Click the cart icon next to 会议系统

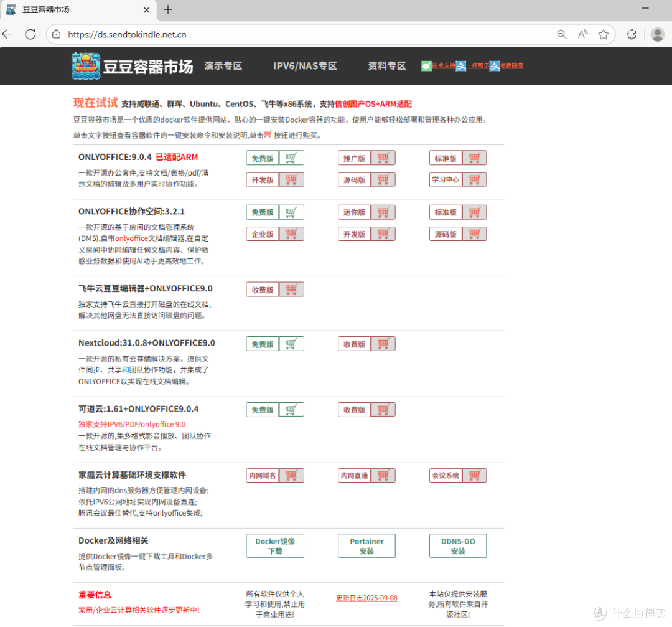pos(474,475)
